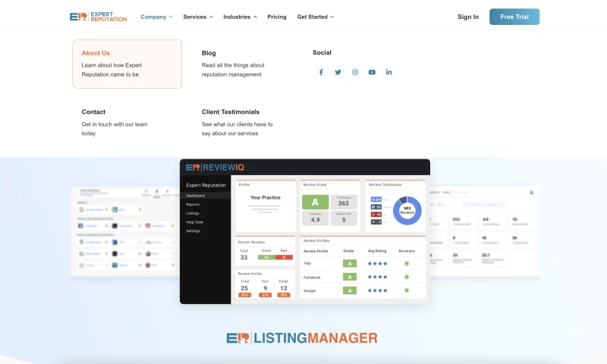Expand the Get Started dropdown

click(x=315, y=17)
